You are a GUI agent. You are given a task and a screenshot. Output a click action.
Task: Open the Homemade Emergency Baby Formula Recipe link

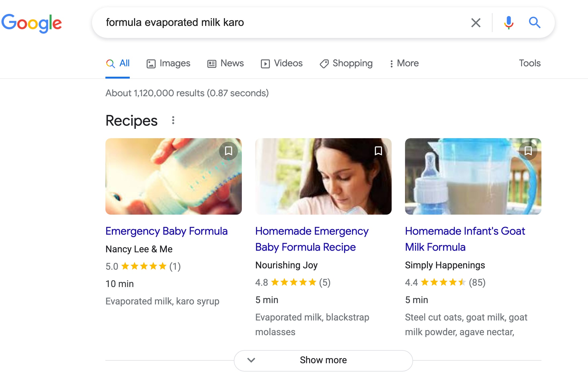tap(312, 239)
